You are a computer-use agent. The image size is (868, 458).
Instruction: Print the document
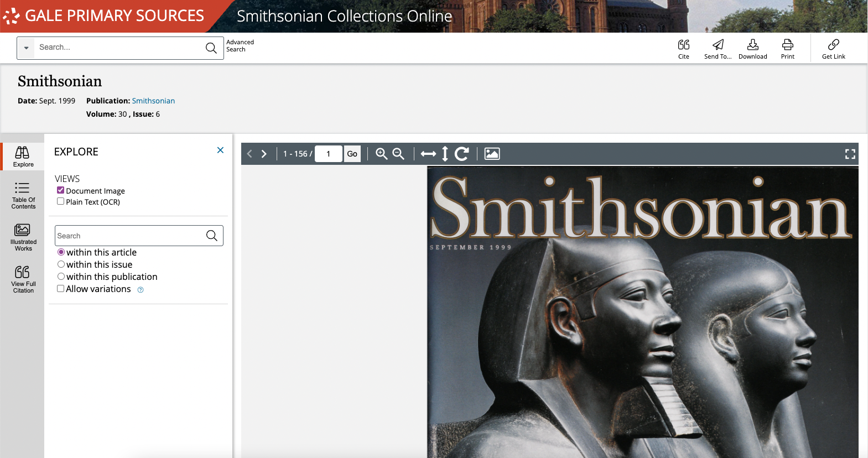pos(788,49)
